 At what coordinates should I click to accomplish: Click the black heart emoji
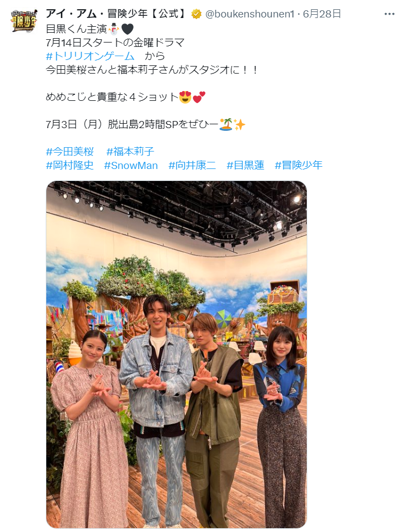click(127, 29)
